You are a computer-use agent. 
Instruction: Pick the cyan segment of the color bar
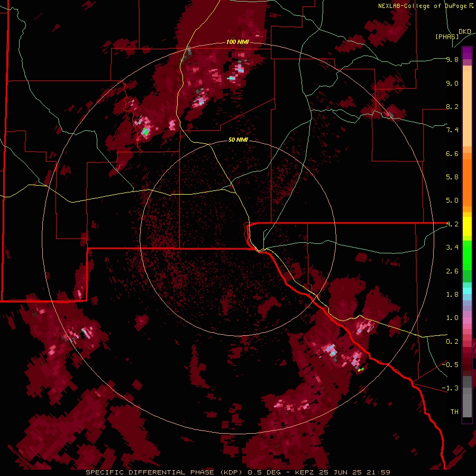click(x=467, y=291)
